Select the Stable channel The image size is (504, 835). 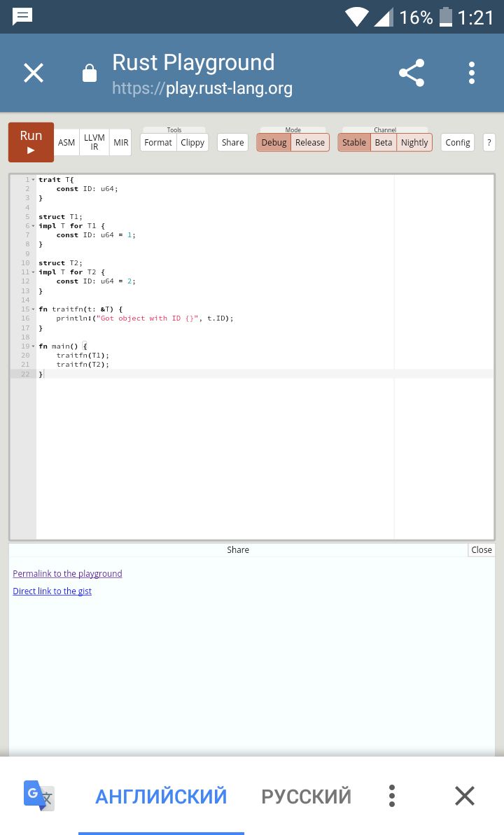click(354, 142)
